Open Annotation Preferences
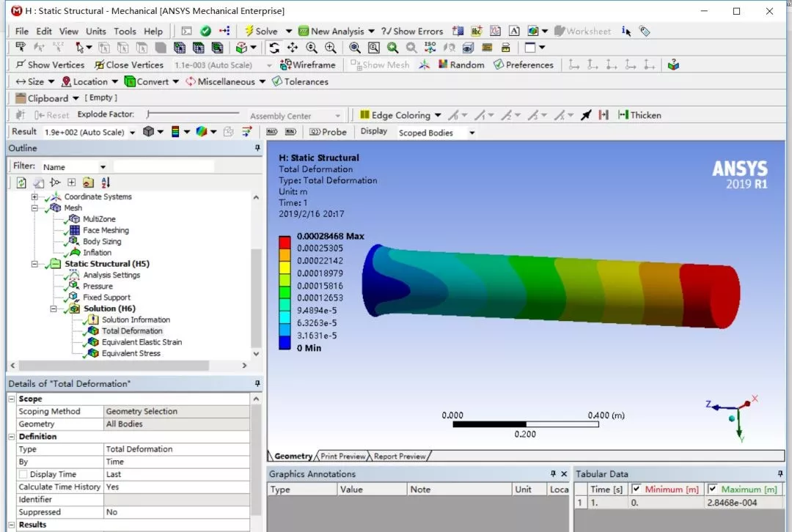Image resolution: width=792 pixels, height=532 pixels. tap(524, 64)
